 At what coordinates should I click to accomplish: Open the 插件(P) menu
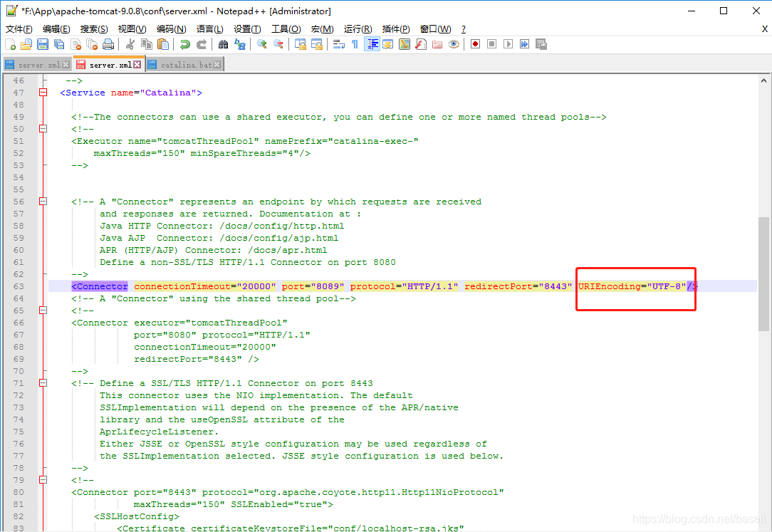pyautogui.click(x=396, y=29)
